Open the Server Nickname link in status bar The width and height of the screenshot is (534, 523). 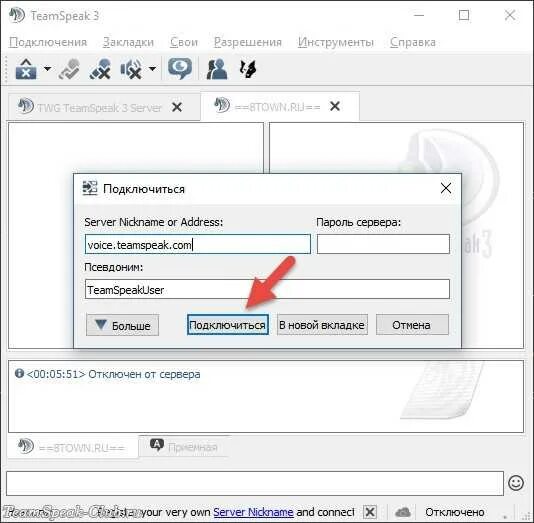[x=253, y=511]
